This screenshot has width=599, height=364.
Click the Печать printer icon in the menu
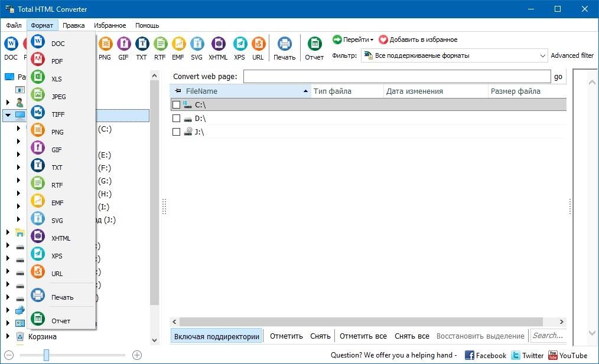tap(38, 296)
